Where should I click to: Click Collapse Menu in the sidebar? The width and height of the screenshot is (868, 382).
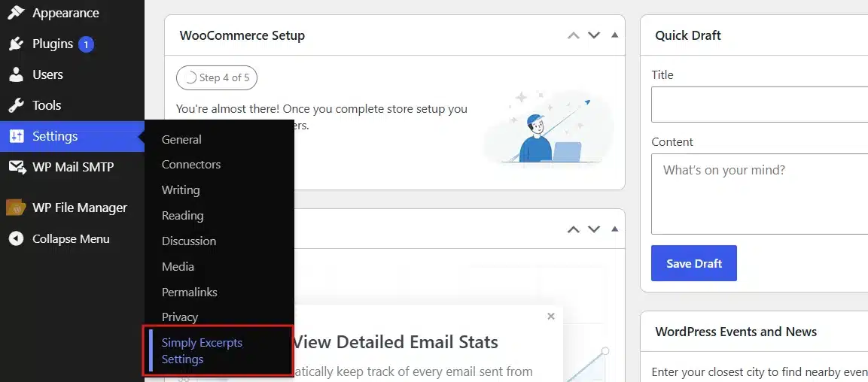(72, 239)
